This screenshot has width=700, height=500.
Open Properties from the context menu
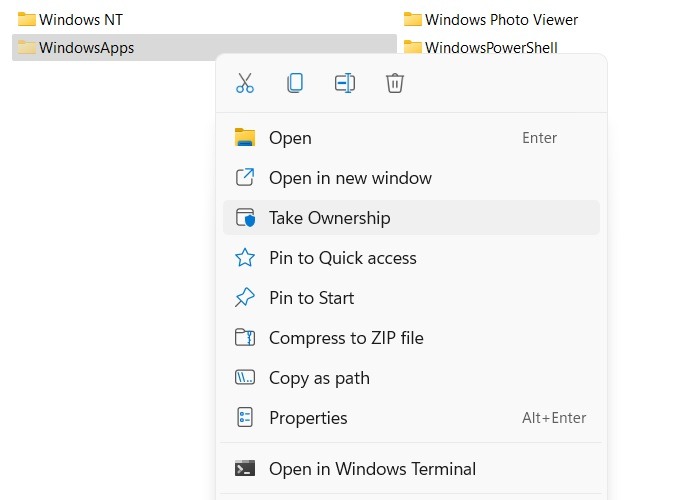tap(411, 418)
